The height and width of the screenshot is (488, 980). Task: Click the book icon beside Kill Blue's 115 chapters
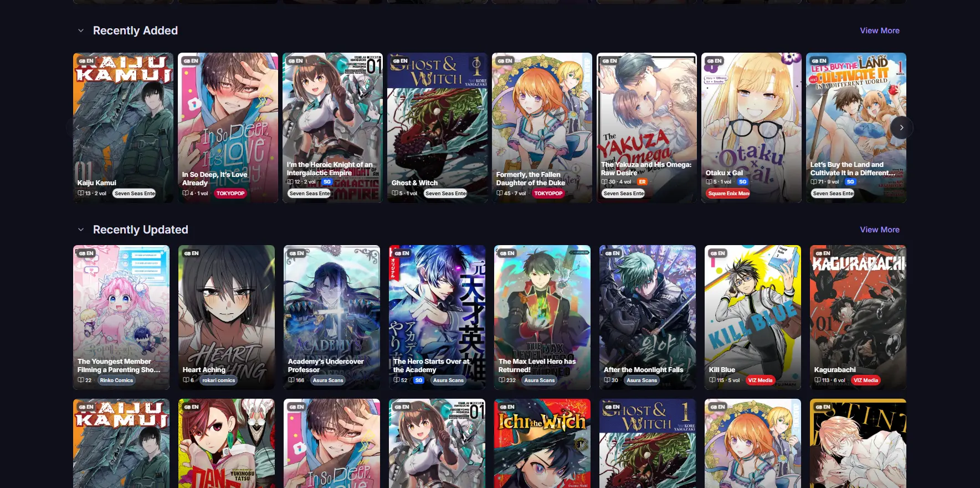click(712, 380)
